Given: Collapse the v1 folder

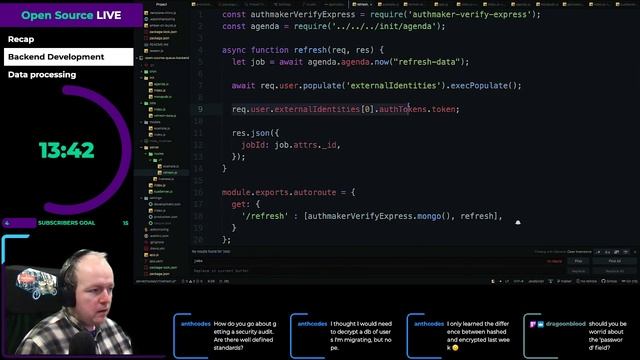Looking at the screenshot, I should 151,160.
